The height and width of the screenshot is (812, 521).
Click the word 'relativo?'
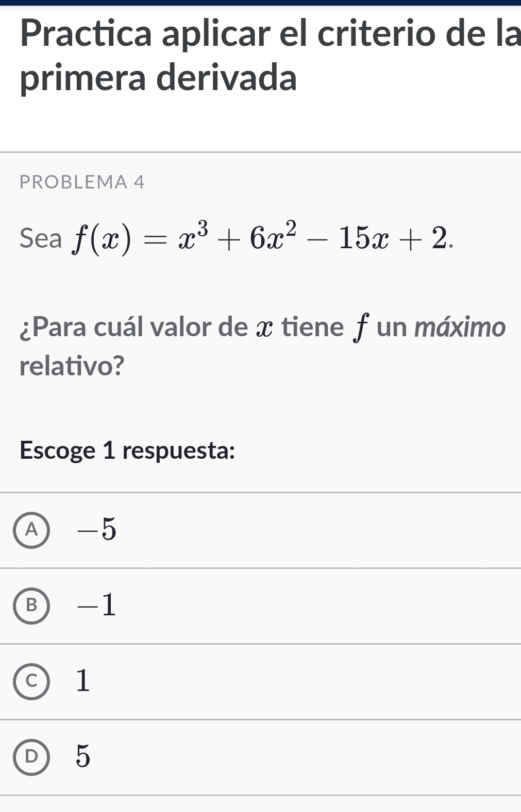click(x=72, y=366)
